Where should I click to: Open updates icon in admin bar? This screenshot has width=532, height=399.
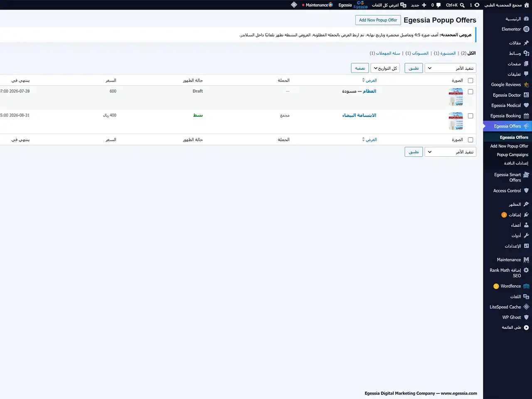pyautogui.click(x=477, y=5)
